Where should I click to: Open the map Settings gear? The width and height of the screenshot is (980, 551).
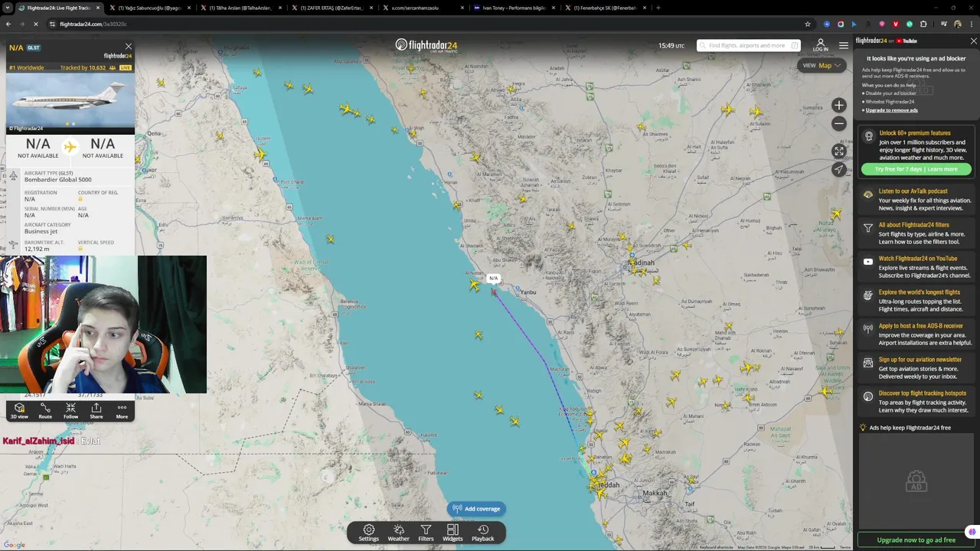tap(368, 533)
